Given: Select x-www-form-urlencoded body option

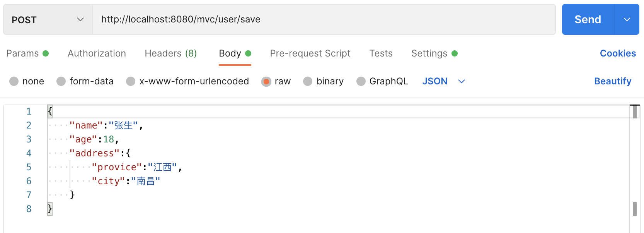Looking at the screenshot, I should pos(131,81).
